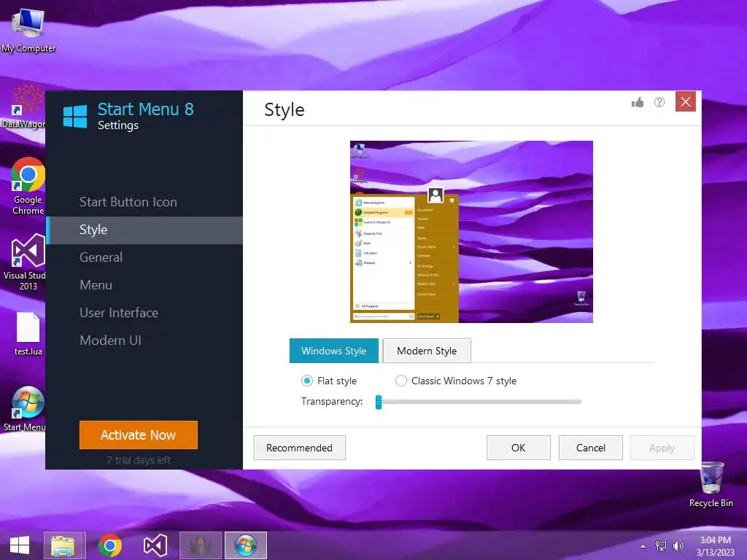Click the Cancel button
747x560 pixels.
coord(591,448)
